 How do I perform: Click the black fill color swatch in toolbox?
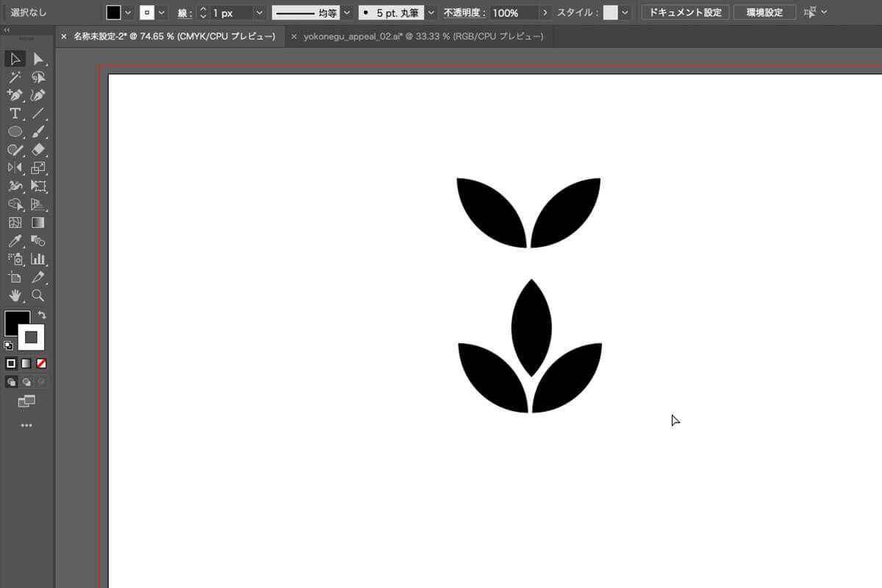tap(16, 322)
